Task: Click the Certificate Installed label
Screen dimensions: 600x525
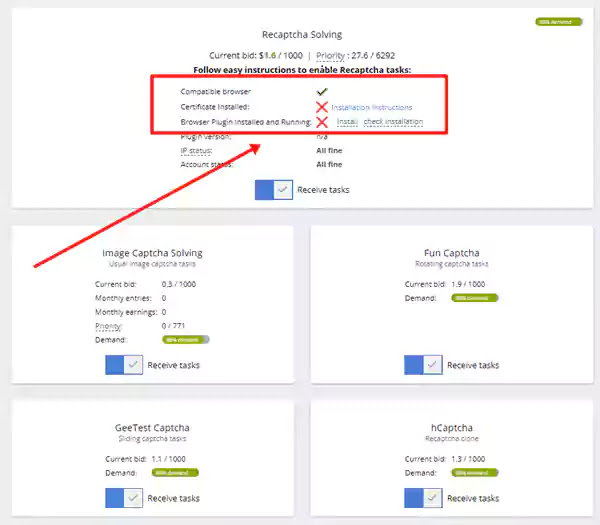Action: [215, 107]
